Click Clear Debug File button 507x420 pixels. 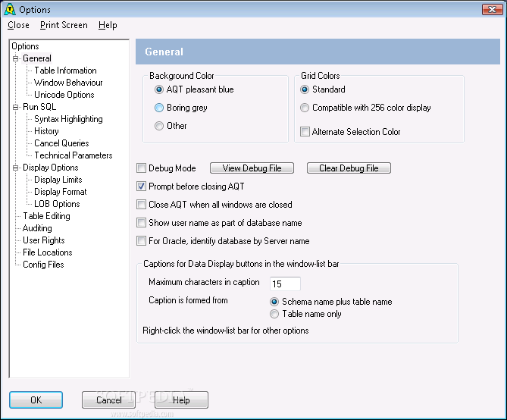coord(349,168)
